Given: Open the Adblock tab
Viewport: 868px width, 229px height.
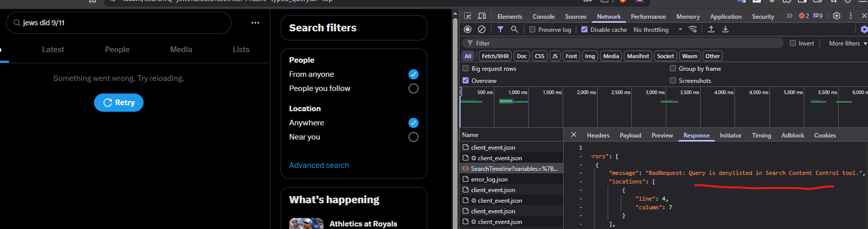Looking at the screenshot, I should (793, 135).
